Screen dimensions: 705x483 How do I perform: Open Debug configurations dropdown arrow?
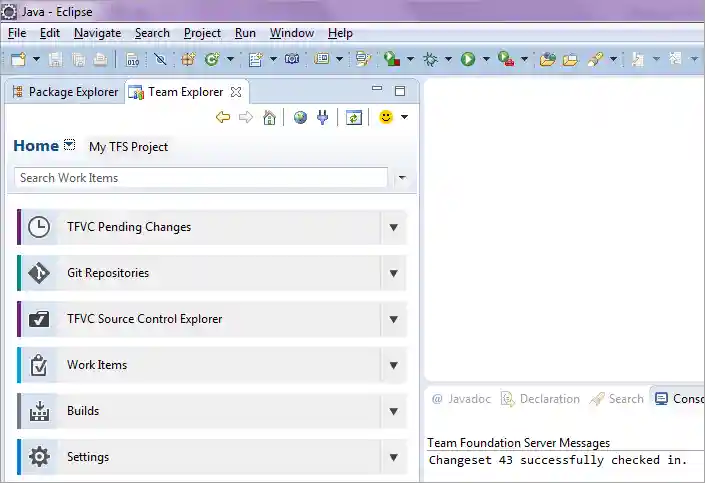coord(448,59)
